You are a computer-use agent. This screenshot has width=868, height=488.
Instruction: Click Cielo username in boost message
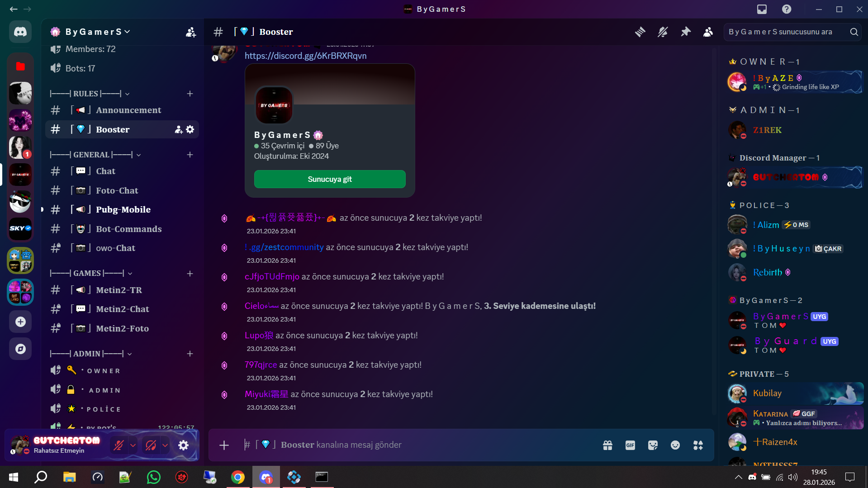point(261,306)
